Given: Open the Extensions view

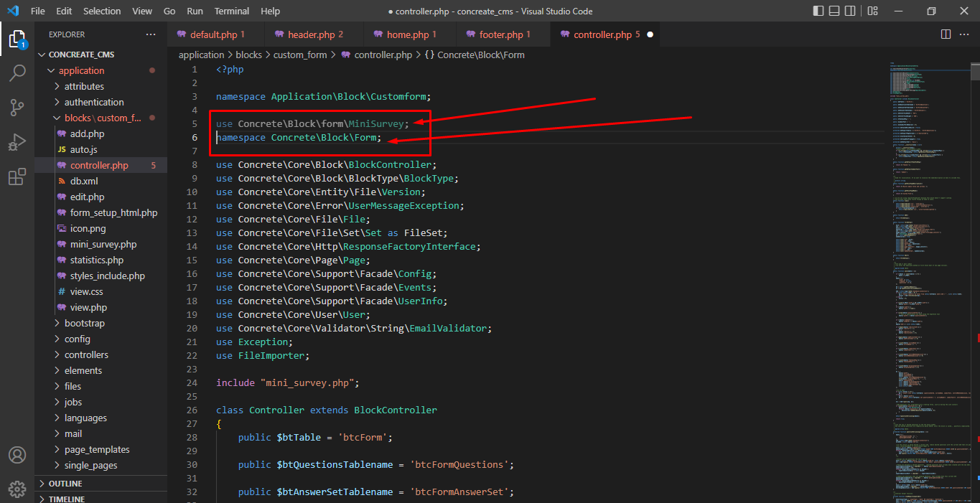Looking at the screenshot, I should (x=17, y=177).
